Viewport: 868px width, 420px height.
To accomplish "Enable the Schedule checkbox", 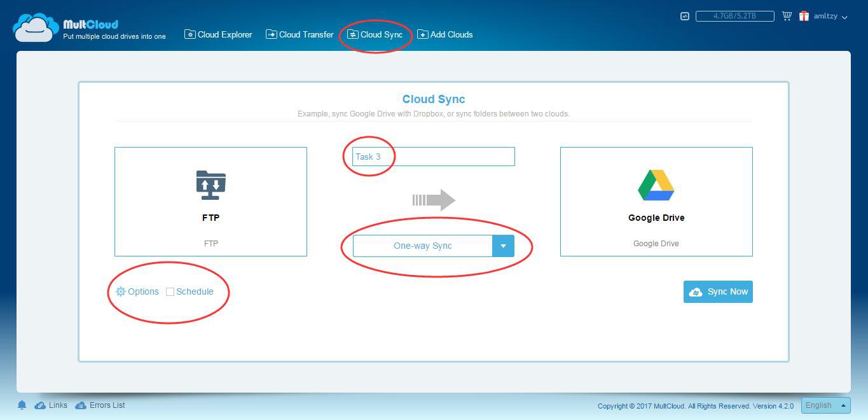I will click(x=170, y=292).
